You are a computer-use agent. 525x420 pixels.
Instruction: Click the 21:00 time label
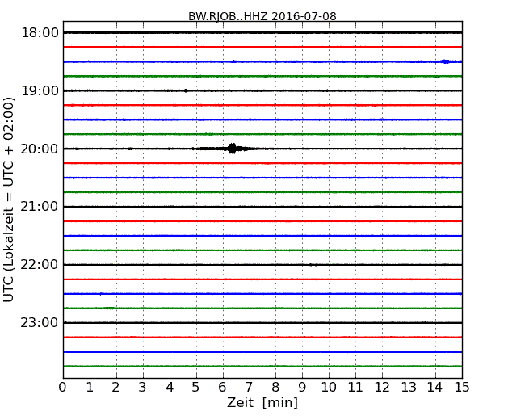(40, 207)
